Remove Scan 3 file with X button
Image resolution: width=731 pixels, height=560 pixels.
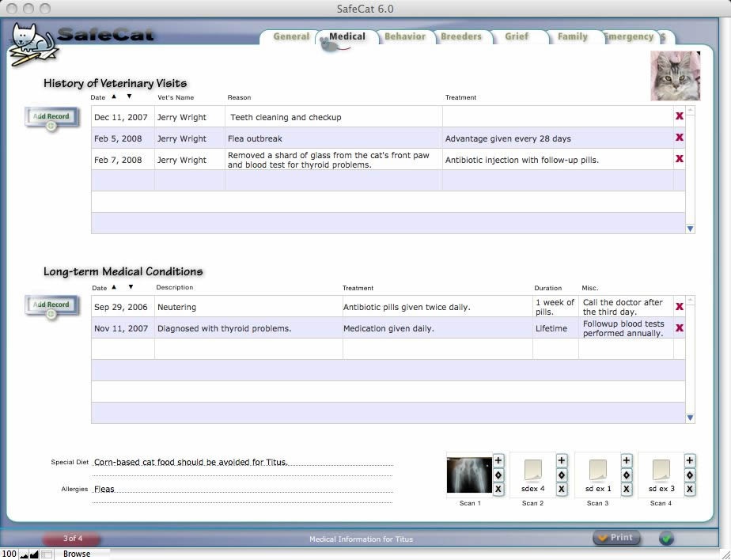[626, 489]
